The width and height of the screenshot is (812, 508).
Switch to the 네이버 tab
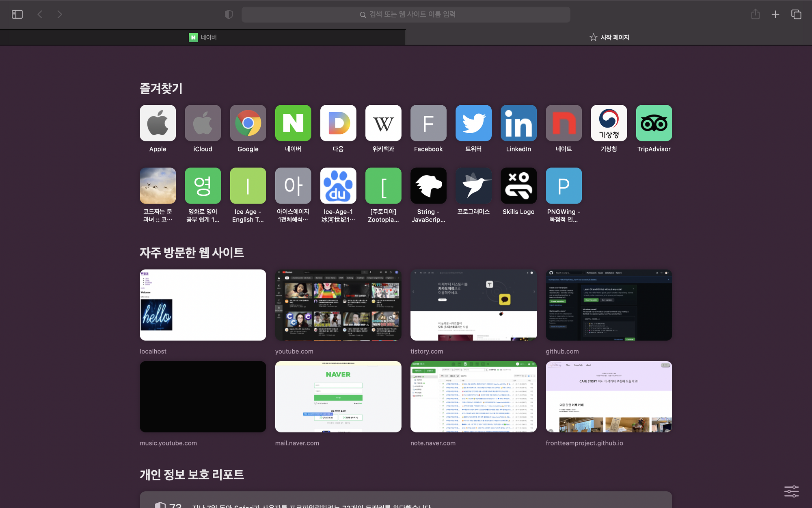(x=203, y=37)
